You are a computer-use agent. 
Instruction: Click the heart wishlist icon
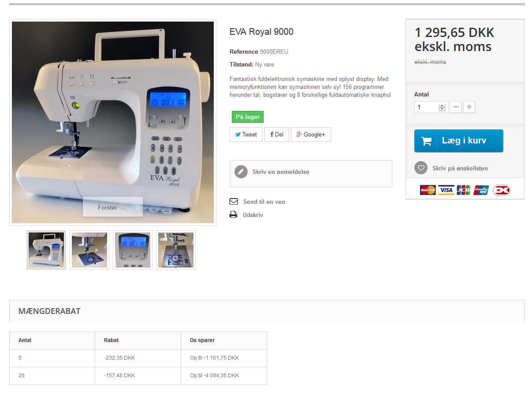[421, 168]
